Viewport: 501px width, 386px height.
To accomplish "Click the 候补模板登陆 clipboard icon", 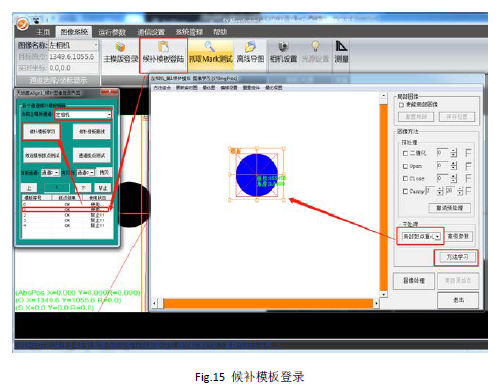I will (163, 46).
